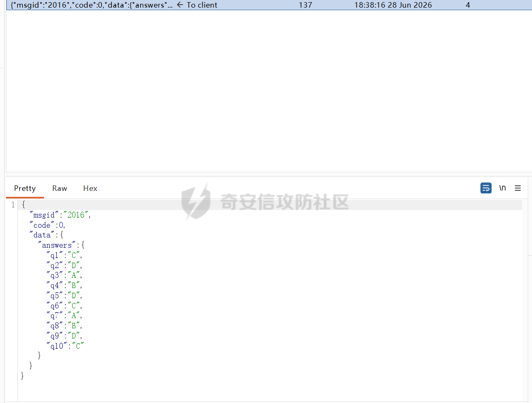Click line number 1 in the gutter
Image resolution: width=532 pixels, height=403 pixels.
click(13, 205)
